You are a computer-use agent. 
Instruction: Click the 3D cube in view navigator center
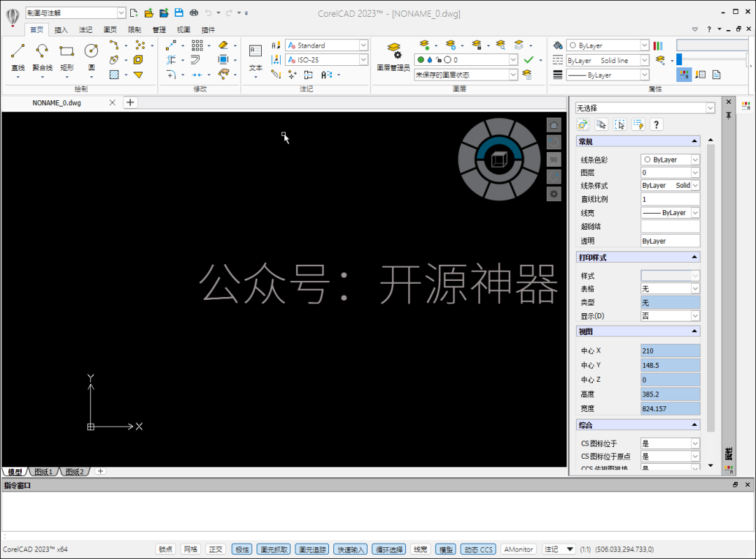point(499,160)
